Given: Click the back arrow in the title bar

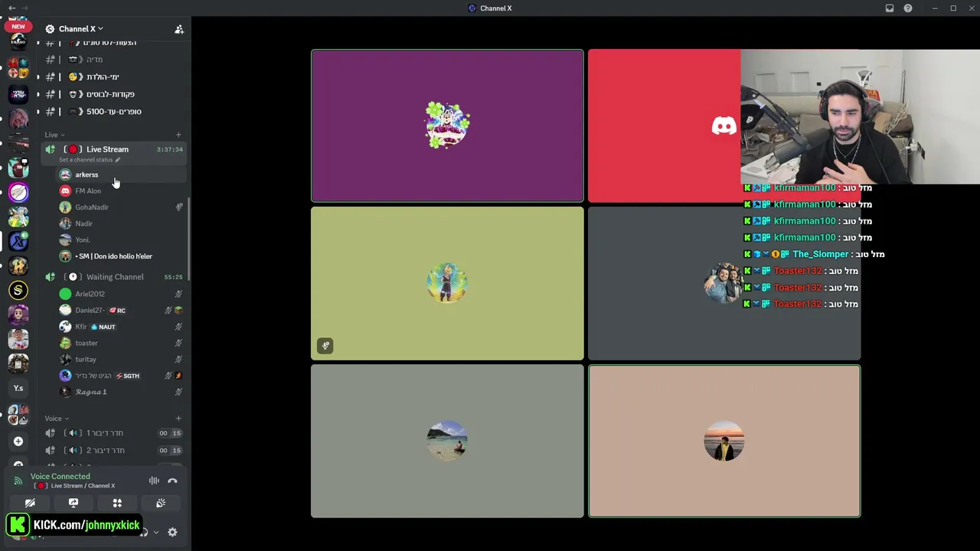Looking at the screenshot, I should pyautogui.click(x=11, y=8).
